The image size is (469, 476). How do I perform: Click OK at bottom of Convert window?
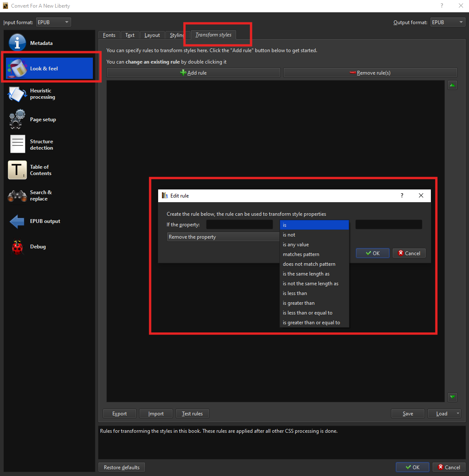point(413,467)
